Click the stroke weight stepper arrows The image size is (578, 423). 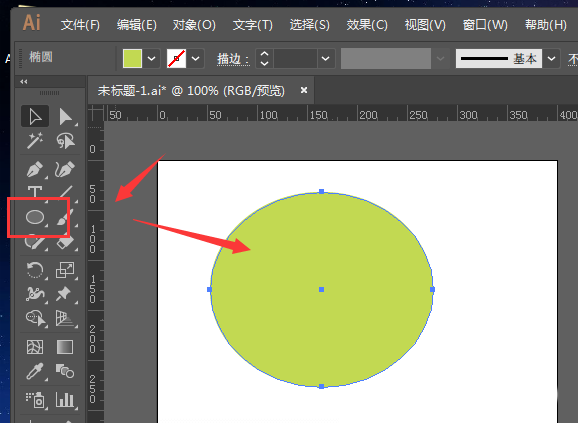point(264,59)
